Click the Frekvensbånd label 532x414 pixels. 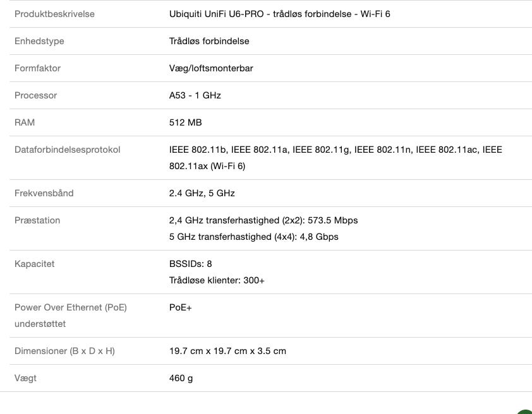(44, 193)
